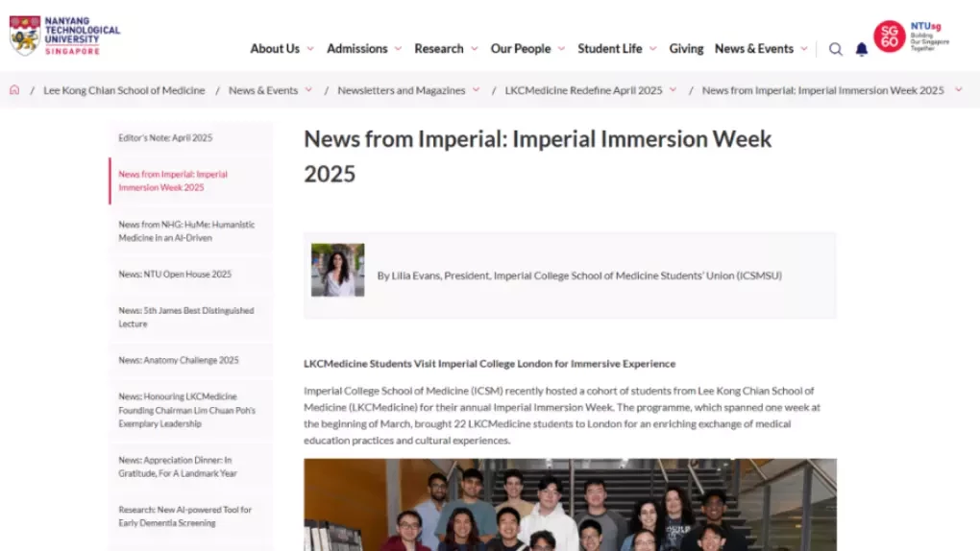
Task: Expand the Our People menu chevron
Action: [x=561, y=49]
